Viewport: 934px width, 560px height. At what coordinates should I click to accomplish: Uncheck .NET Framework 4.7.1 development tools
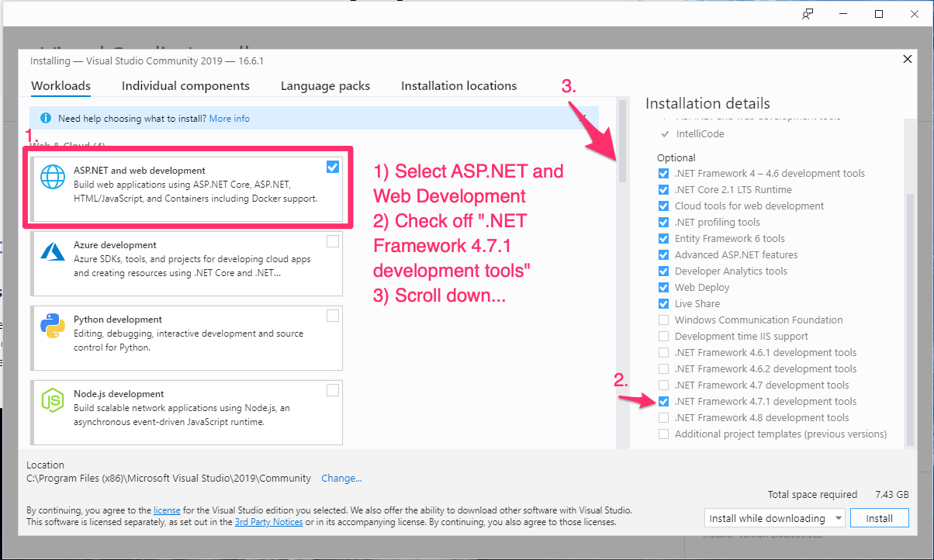tap(663, 401)
